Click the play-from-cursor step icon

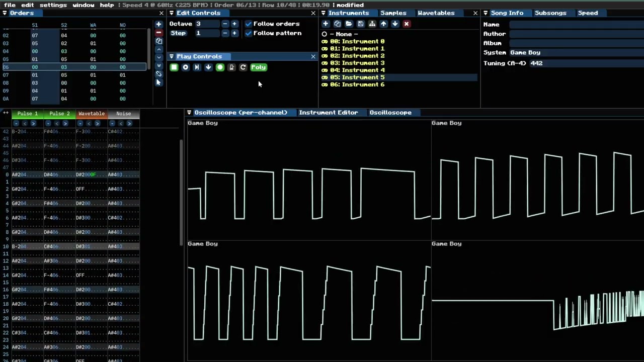pyautogui.click(x=197, y=67)
